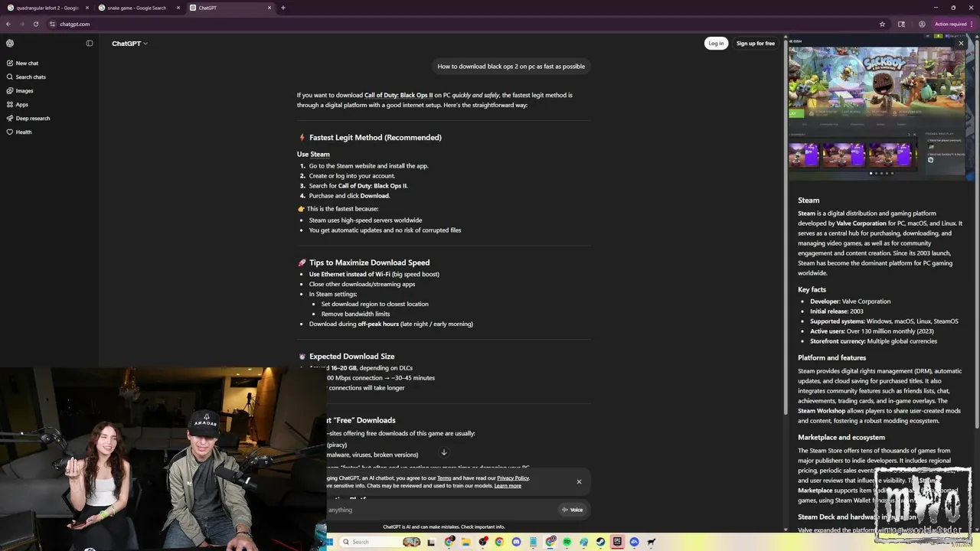
Task: Open the browser side panel icon
Action: 901,24
